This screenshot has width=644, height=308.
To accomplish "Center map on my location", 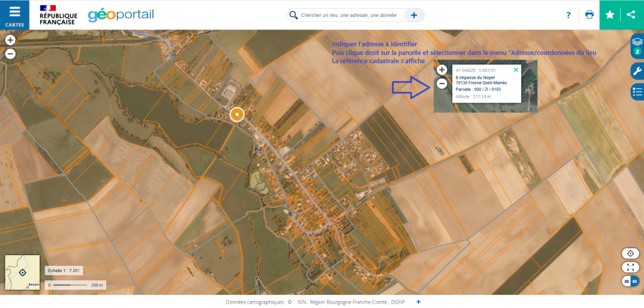I will click(630, 253).
